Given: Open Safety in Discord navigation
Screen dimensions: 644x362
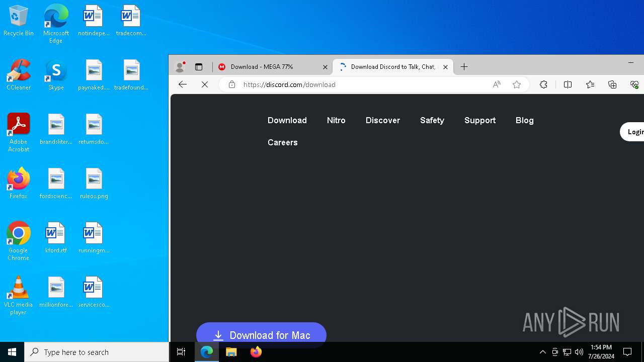Looking at the screenshot, I should pos(432,120).
